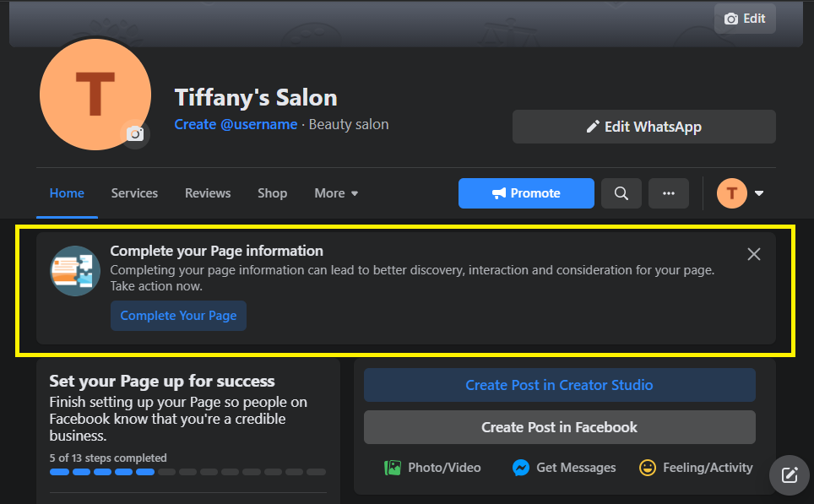Expand the account switcher arrow
This screenshot has width=814, height=504.
click(x=759, y=193)
